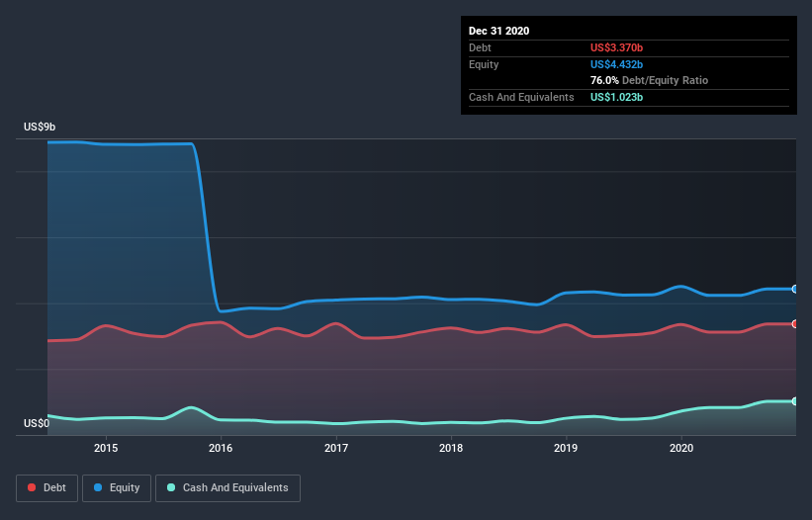Click the 76.0% Debt/Equity Ratio text
812x520 pixels.
pyautogui.click(x=649, y=80)
